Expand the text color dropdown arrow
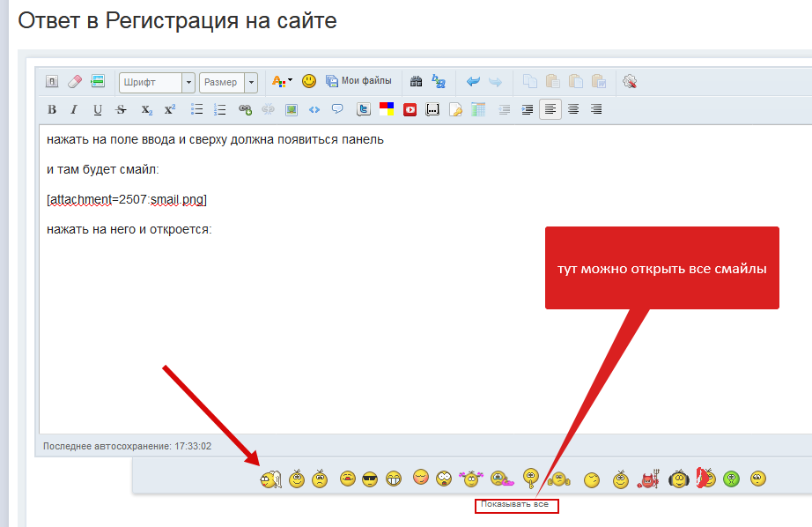The width and height of the screenshot is (812, 527). [x=290, y=80]
